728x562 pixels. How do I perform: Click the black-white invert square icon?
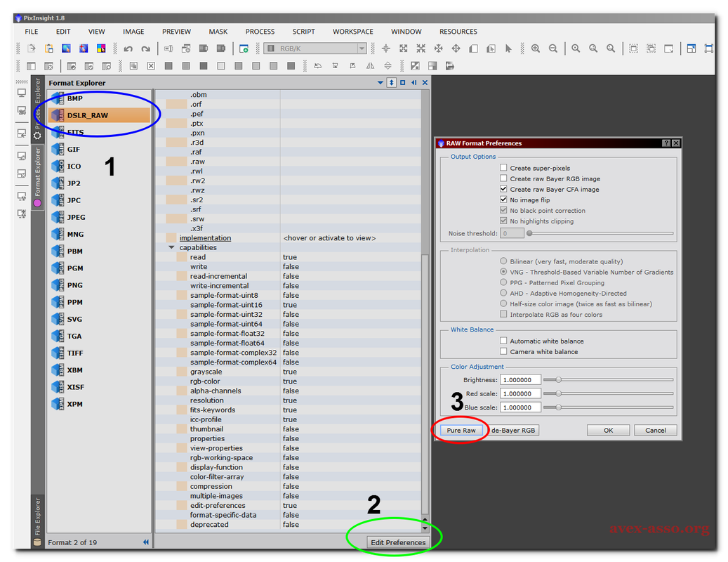tap(415, 66)
